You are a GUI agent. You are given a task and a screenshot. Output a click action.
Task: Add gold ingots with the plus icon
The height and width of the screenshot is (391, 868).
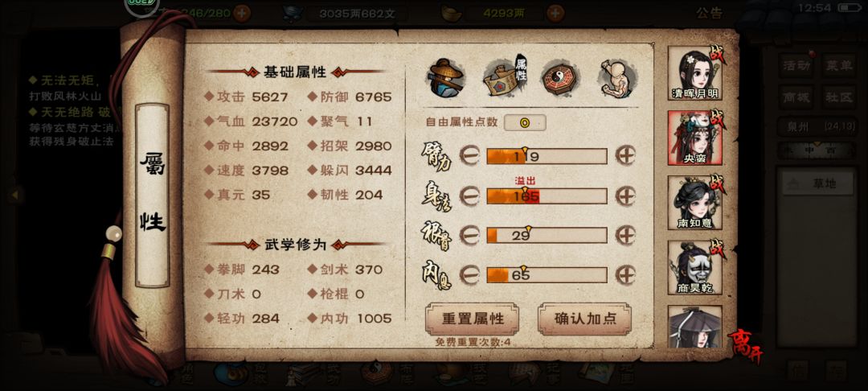pyautogui.click(x=555, y=13)
